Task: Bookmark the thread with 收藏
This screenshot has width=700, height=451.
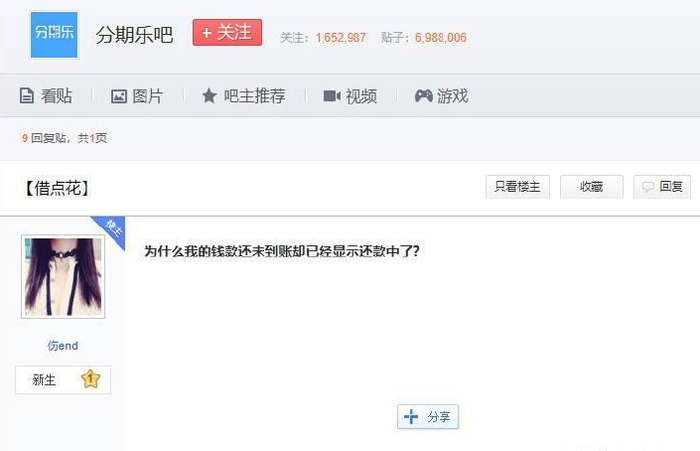Action: coord(592,187)
